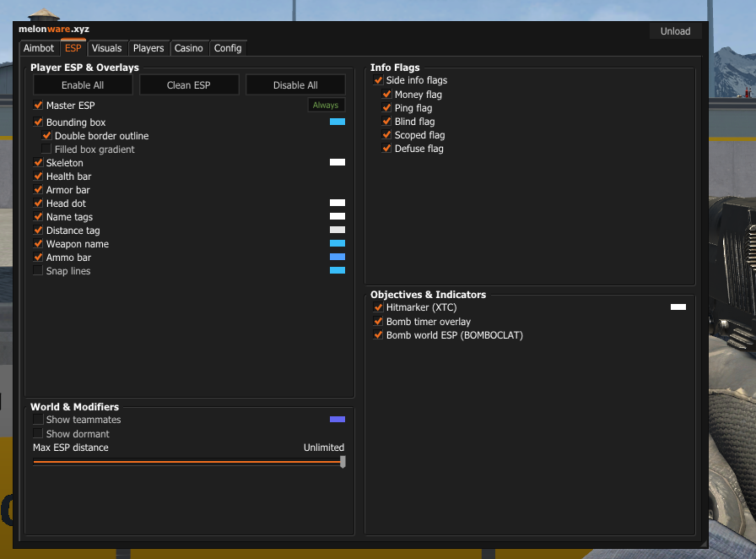
Task: Uncheck the Health bar option
Action: (x=38, y=176)
